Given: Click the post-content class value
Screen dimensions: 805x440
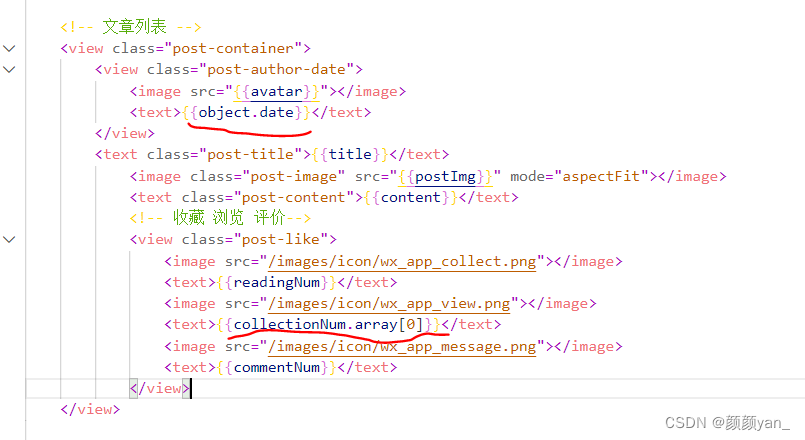Looking at the screenshot, I should (294, 198).
